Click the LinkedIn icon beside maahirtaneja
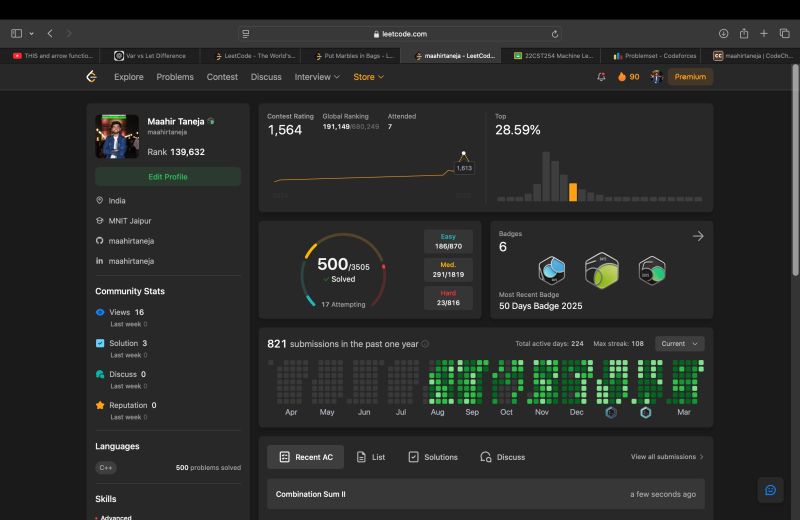Viewport: 800px width, 520px height. pyautogui.click(x=99, y=260)
